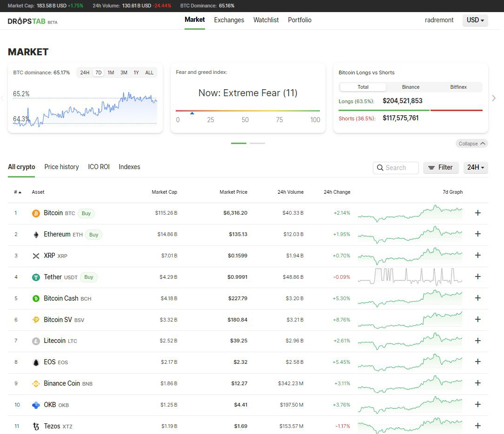Add Bitcoin SV with its plus icon
The width and height of the screenshot is (504, 434).
click(478, 319)
